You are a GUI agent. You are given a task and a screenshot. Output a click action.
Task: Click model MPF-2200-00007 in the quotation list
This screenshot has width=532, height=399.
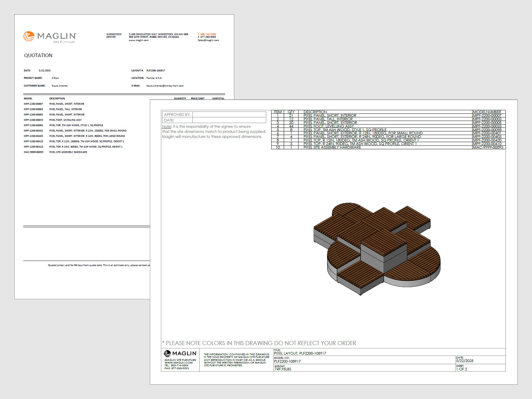point(33,104)
